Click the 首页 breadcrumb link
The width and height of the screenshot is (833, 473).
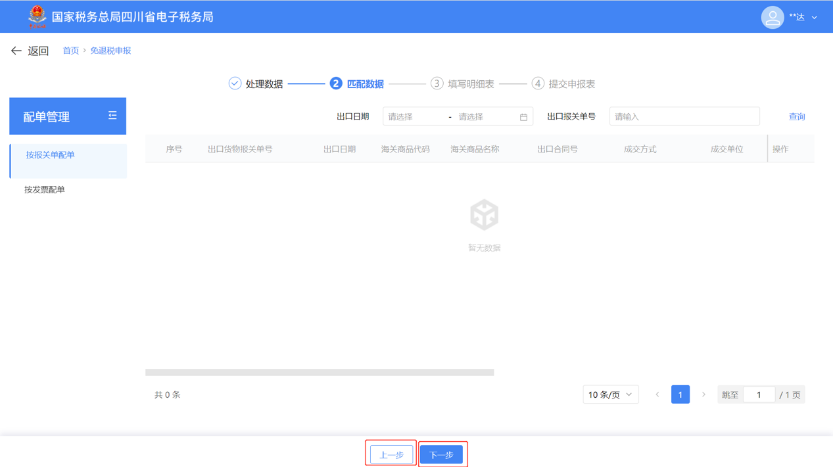[70, 51]
